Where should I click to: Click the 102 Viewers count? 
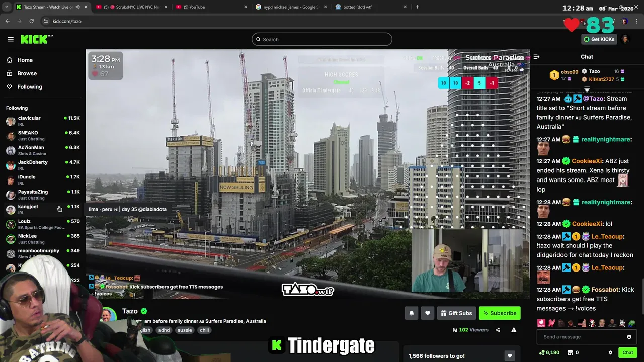click(x=470, y=330)
